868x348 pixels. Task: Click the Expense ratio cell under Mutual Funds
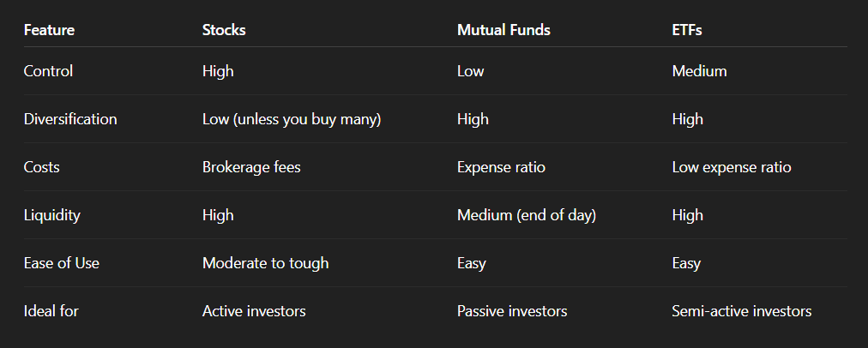tap(501, 168)
